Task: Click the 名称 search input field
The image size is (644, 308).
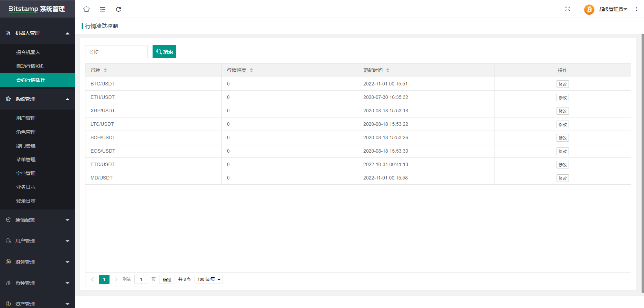Action: tap(116, 52)
